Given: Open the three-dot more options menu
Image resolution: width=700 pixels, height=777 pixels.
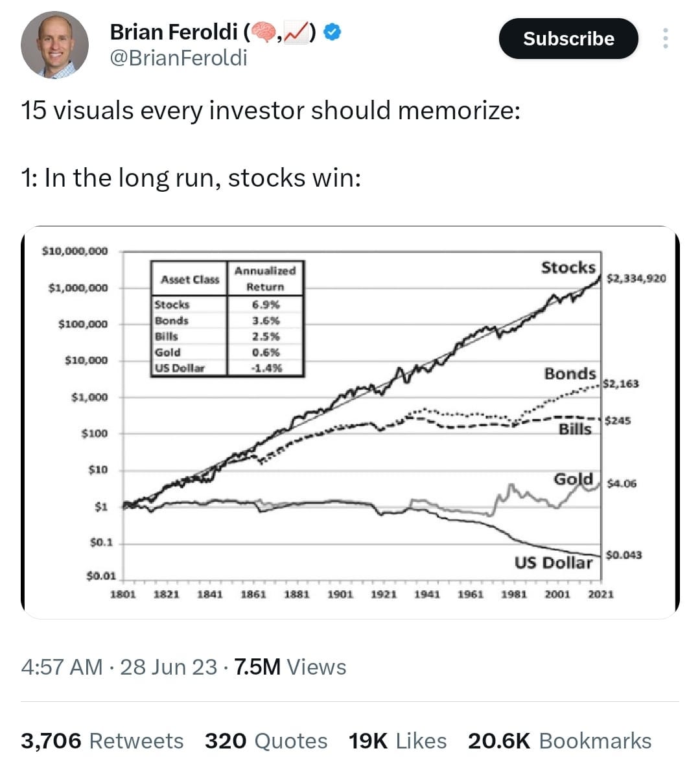Looking at the screenshot, I should coord(665,38).
